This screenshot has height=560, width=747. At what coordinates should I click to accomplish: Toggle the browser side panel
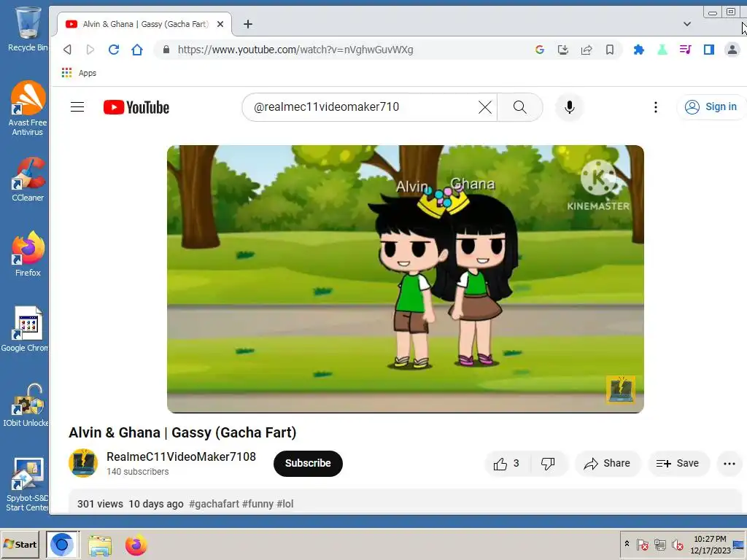point(709,50)
